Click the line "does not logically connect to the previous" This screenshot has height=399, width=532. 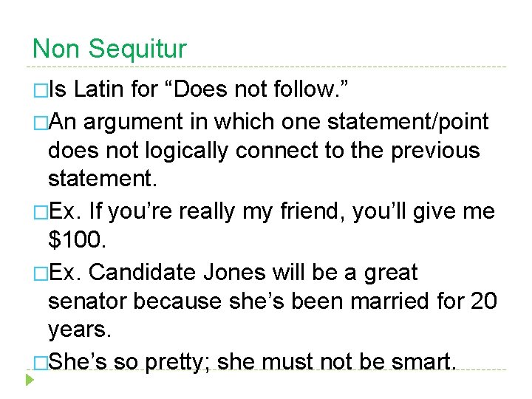click(264, 151)
